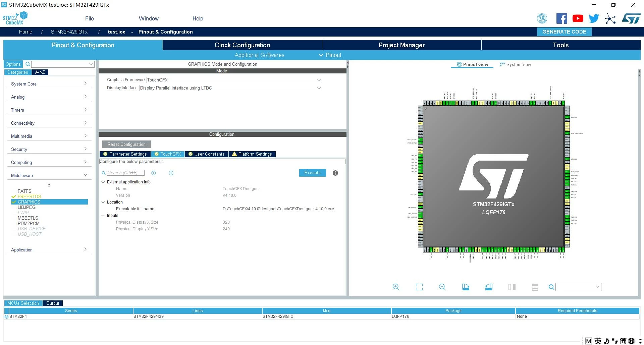Zoom in on the pinout view
The width and height of the screenshot is (644, 345).
coord(396,287)
